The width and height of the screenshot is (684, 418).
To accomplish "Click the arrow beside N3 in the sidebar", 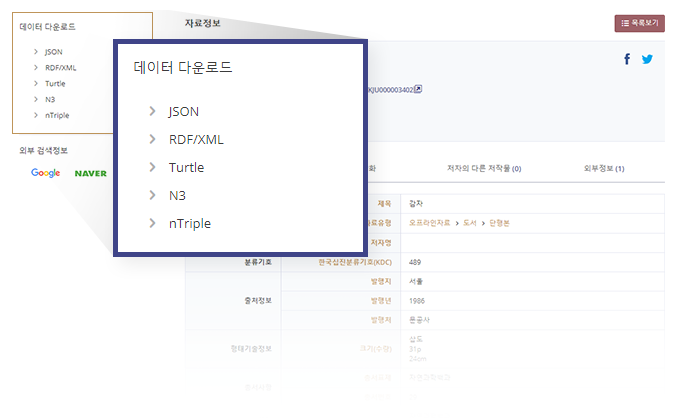I will pos(36,99).
